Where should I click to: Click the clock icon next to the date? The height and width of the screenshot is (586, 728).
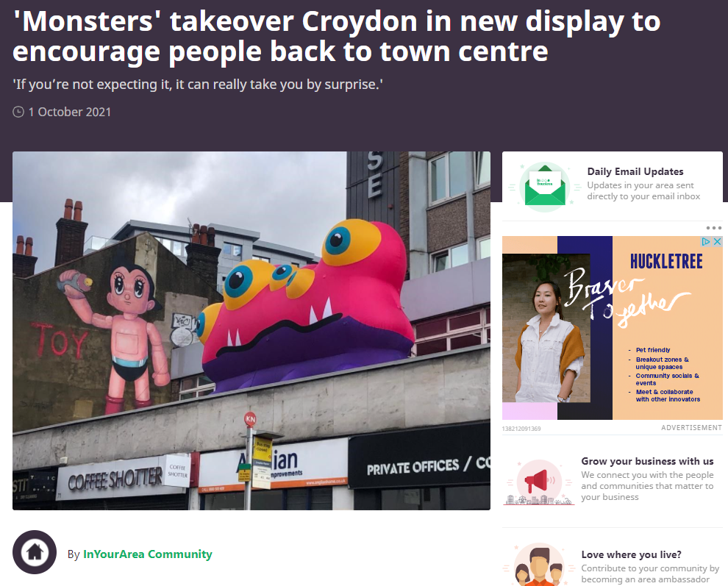[x=18, y=112]
